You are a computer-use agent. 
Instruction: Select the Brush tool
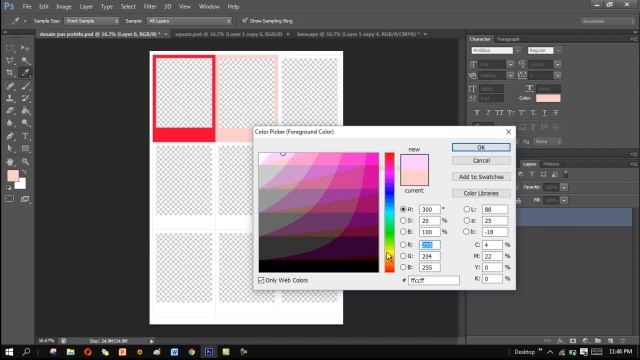pyautogui.click(x=25, y=86)
